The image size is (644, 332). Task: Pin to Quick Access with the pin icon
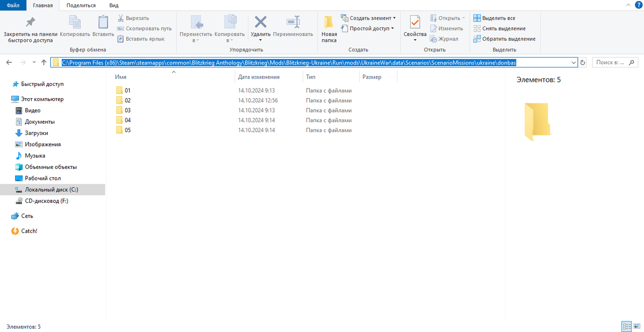[30, 29]
